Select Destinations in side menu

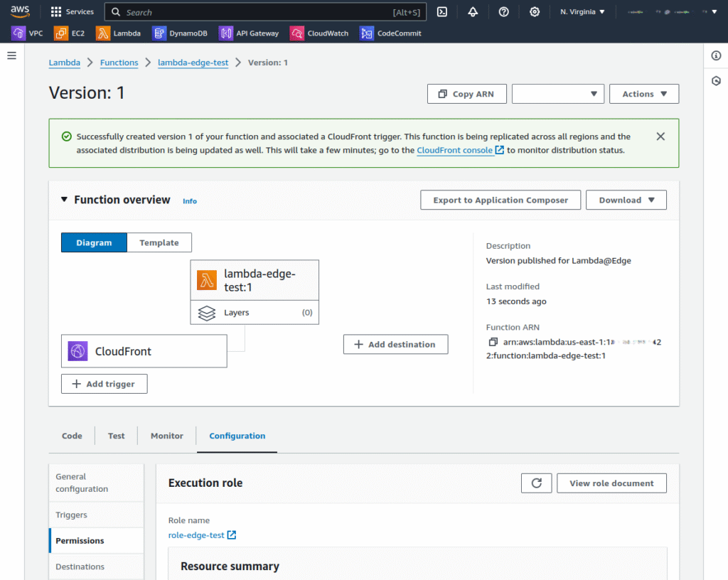point(97,566)
